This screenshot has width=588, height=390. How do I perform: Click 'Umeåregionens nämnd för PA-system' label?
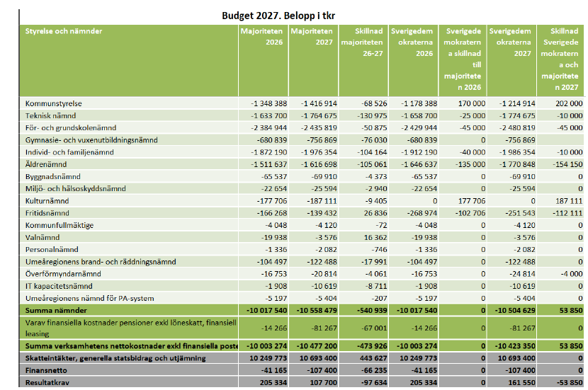coord(90,298)
